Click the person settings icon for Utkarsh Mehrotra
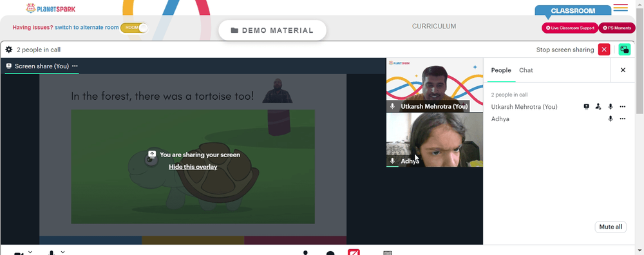 click(x=598, y=107)
